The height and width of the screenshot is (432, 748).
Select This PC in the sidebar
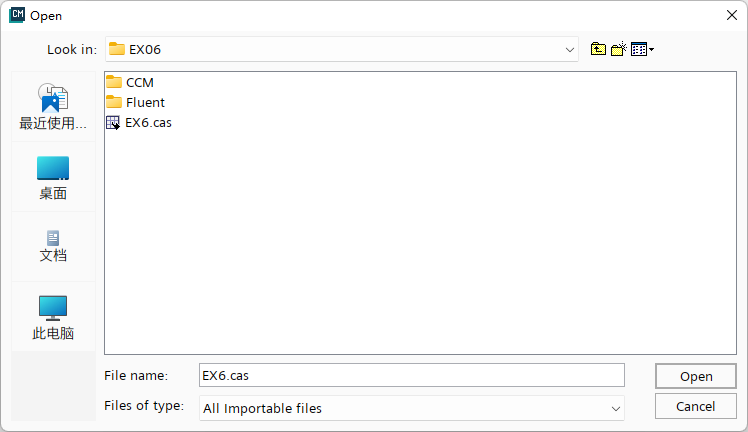[53, 317]
